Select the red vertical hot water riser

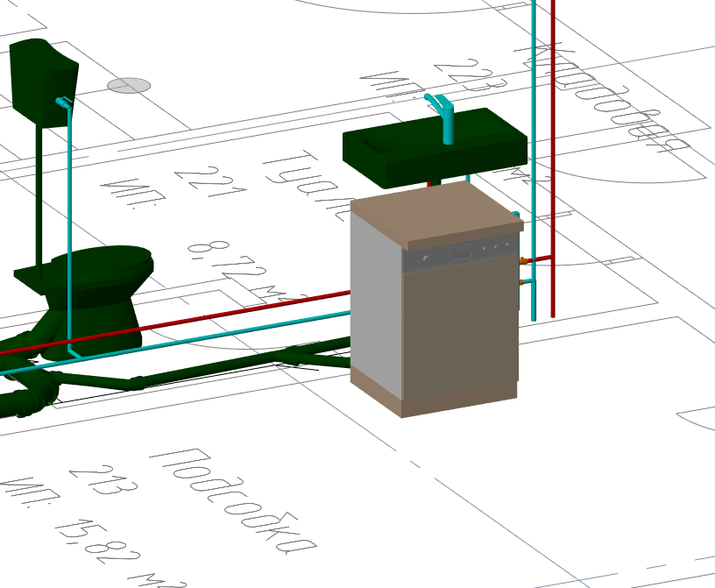[x=553, y=159]
